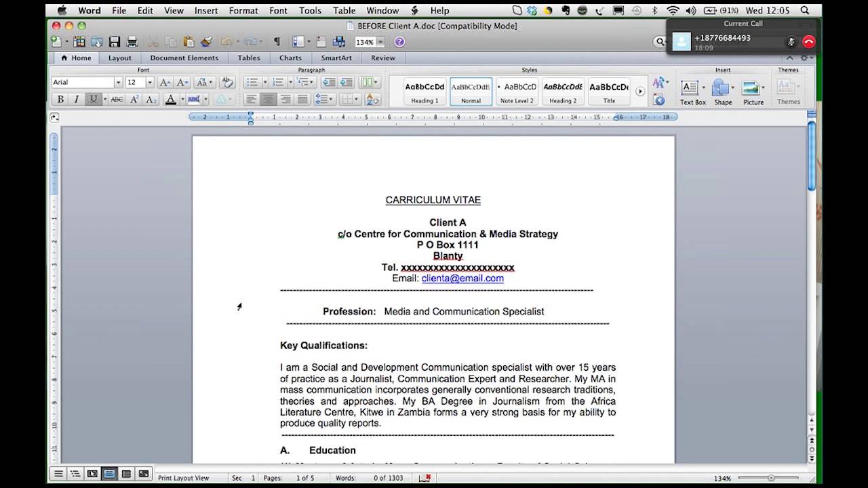The height and width of the screenshot is (488, 868).
Task: Click the New Document icon
Action: [x=56, y=42]
